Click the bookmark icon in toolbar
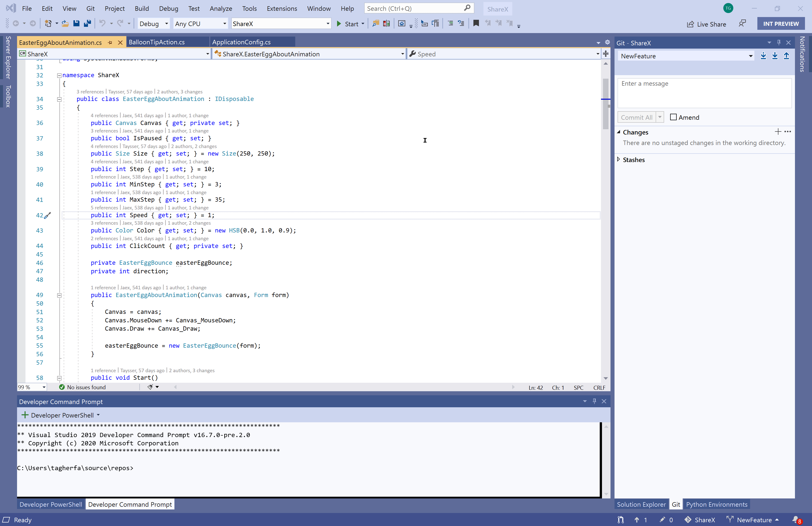The image size is (812, 526). click(x=475, y=24)
